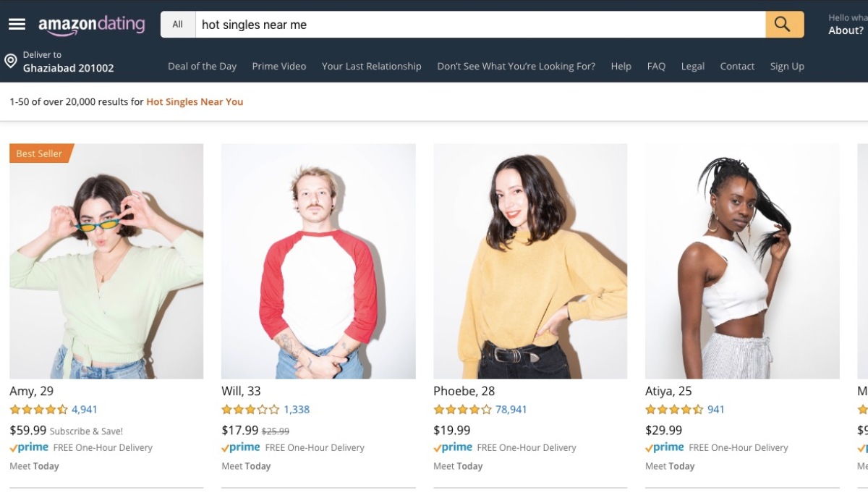Click Phoebe's star rating icons

coord(462,410)
